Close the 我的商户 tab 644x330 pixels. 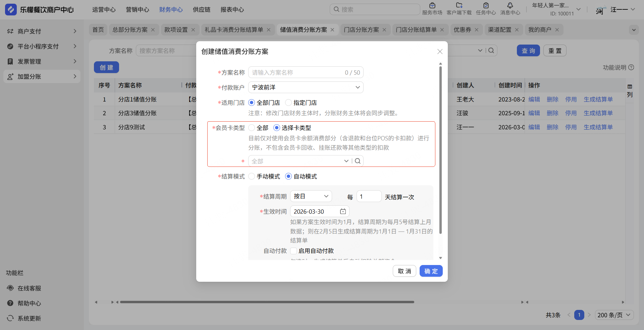(x=557, y=30)
